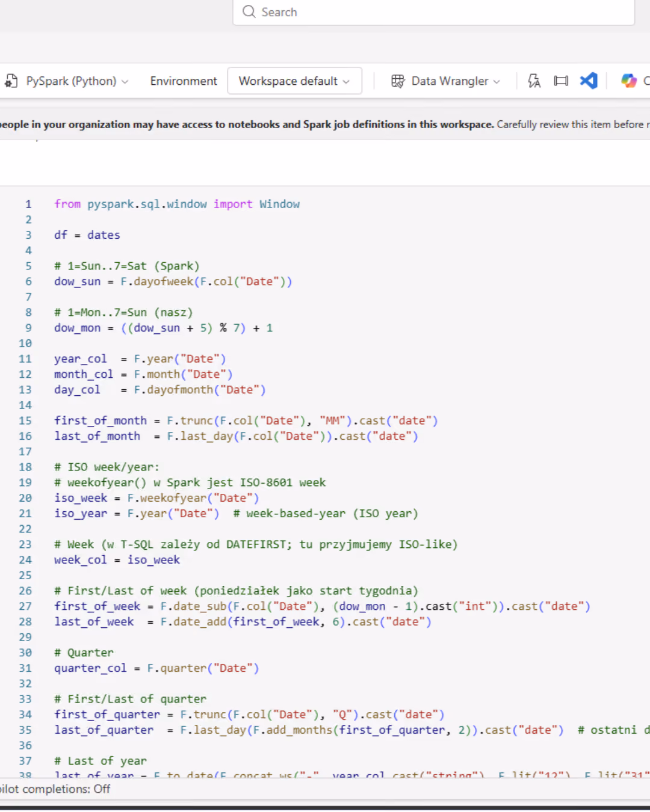This screenshot has width=650, height=812.
Task: Click the Data Wrangler table icon
Action: [398, 81]
